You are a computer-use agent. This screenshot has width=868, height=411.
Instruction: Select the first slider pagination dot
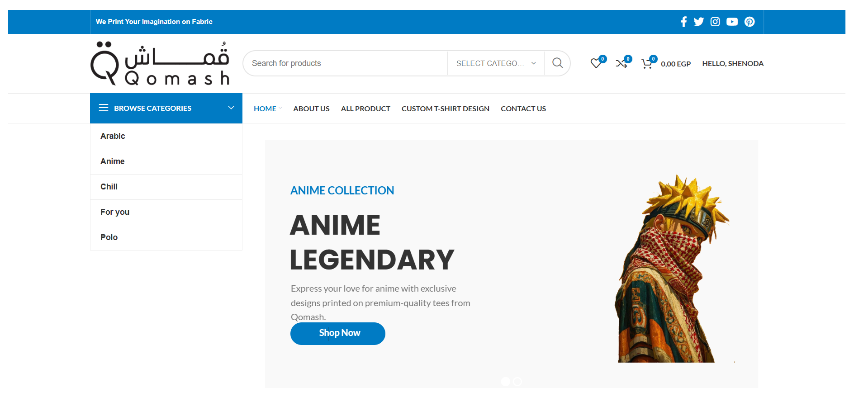coord(506,382)
